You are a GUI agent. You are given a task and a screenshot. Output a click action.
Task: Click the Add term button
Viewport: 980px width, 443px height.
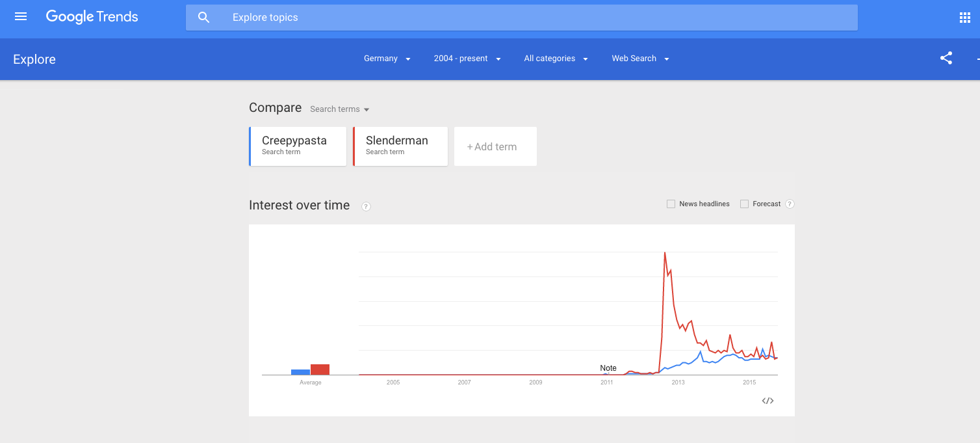495,147
